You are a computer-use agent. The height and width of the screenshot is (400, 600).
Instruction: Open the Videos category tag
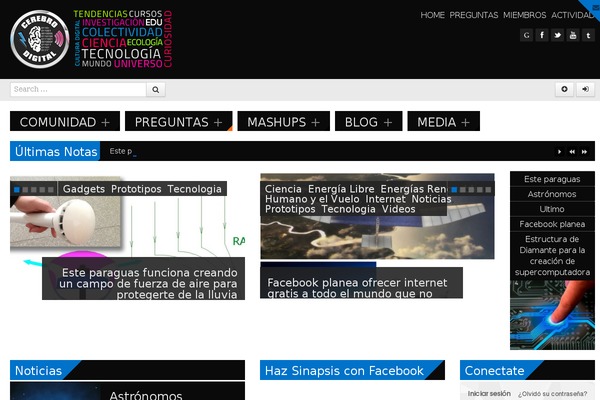click(x=398, y=209)
